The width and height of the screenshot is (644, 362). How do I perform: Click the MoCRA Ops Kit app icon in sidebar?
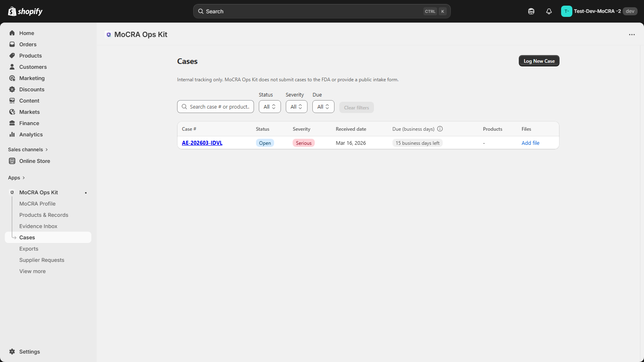(x=12, y=192)
